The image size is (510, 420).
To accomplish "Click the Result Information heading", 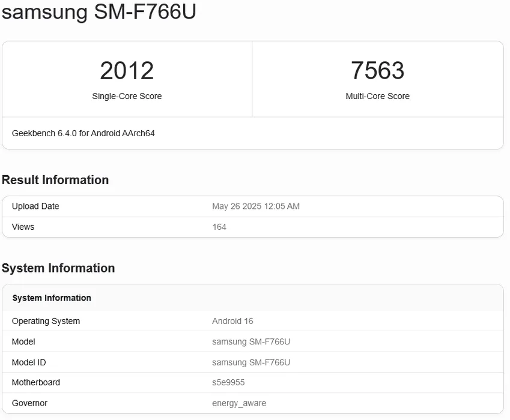I will (55, 180).
